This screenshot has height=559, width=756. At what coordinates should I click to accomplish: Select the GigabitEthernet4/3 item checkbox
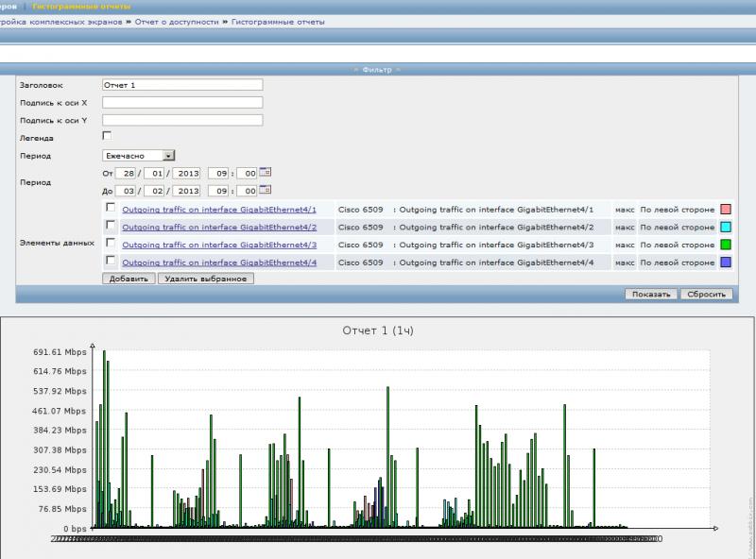click(x=111, y=244)
